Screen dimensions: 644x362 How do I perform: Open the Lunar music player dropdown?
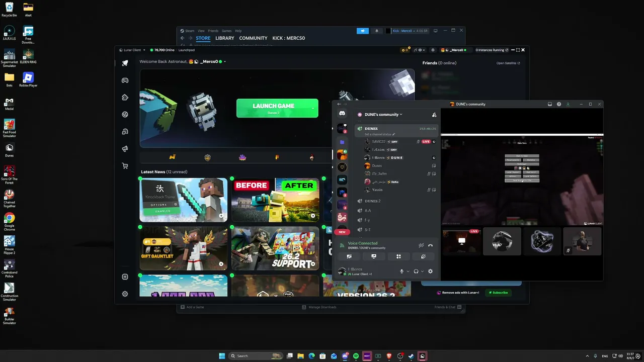pyautogui.click(x=419, y=50)
